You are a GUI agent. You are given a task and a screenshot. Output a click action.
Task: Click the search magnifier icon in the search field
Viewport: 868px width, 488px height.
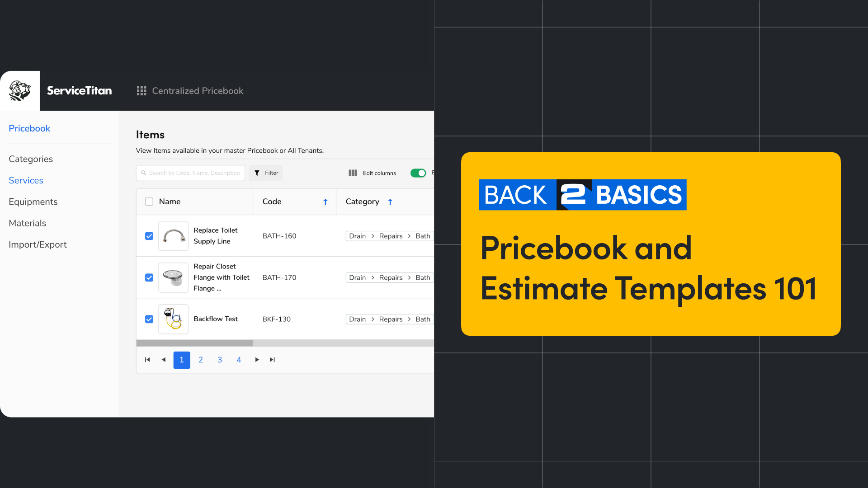click(144, 173)
